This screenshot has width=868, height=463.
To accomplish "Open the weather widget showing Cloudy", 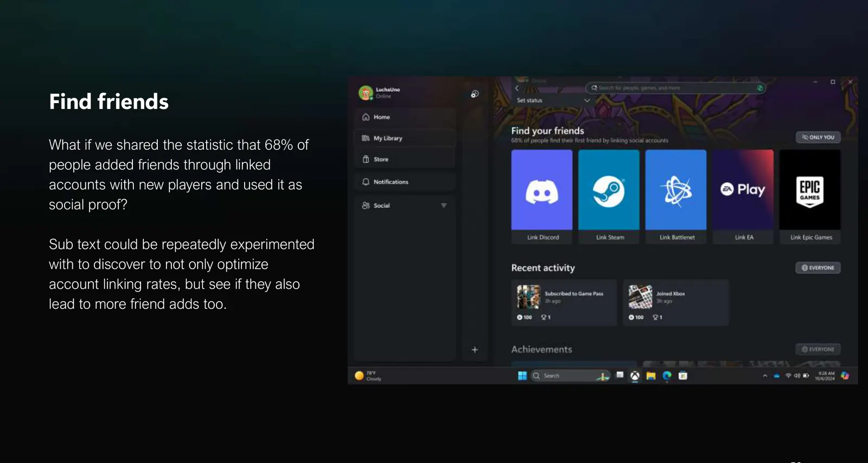I will tap(368, 376).
